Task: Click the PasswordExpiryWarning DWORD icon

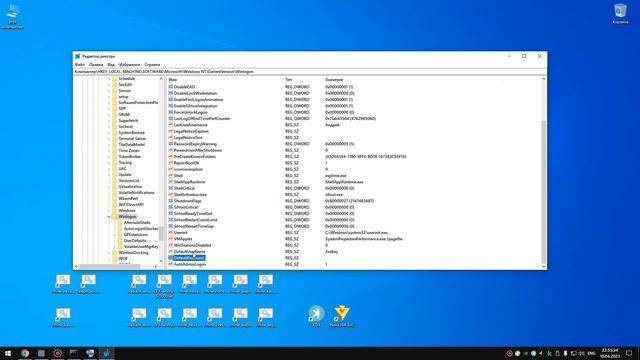Action: tap(171, 144)
